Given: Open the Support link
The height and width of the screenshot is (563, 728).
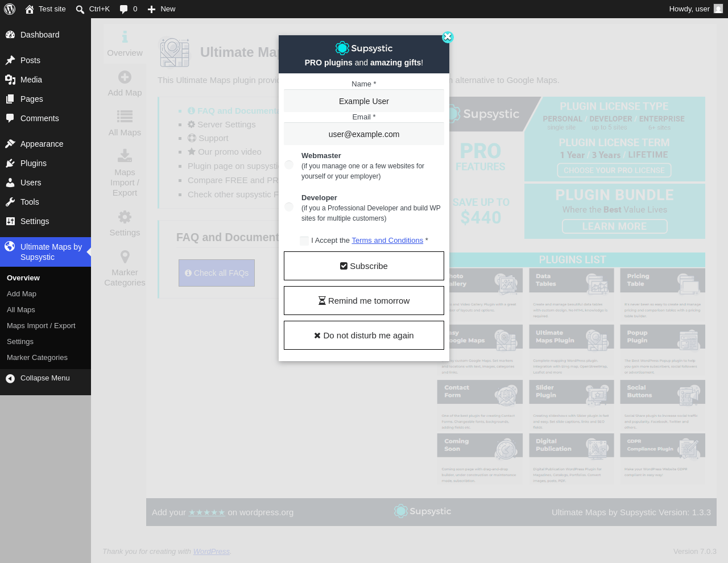Looking at the screenshot, I should coord(208,138).
